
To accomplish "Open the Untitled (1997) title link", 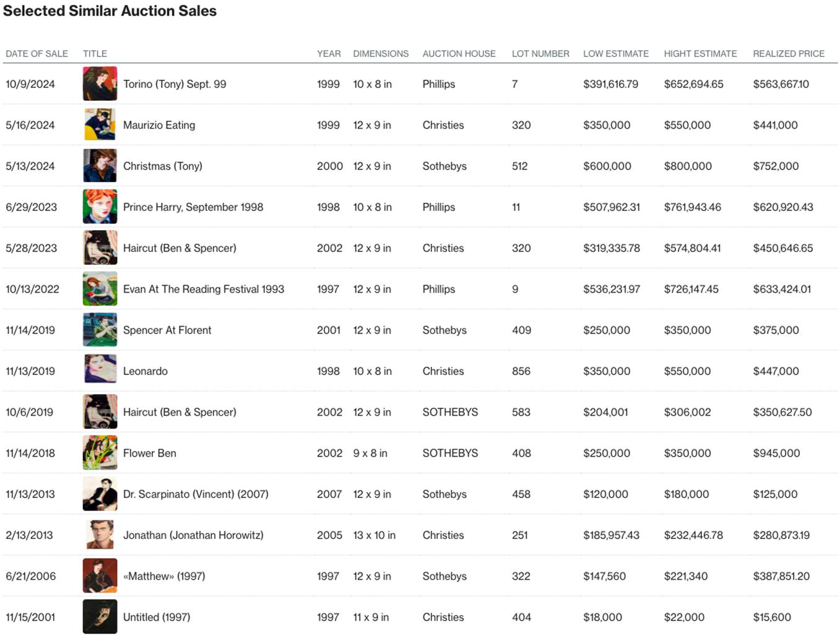I will (x=157, y=617).
